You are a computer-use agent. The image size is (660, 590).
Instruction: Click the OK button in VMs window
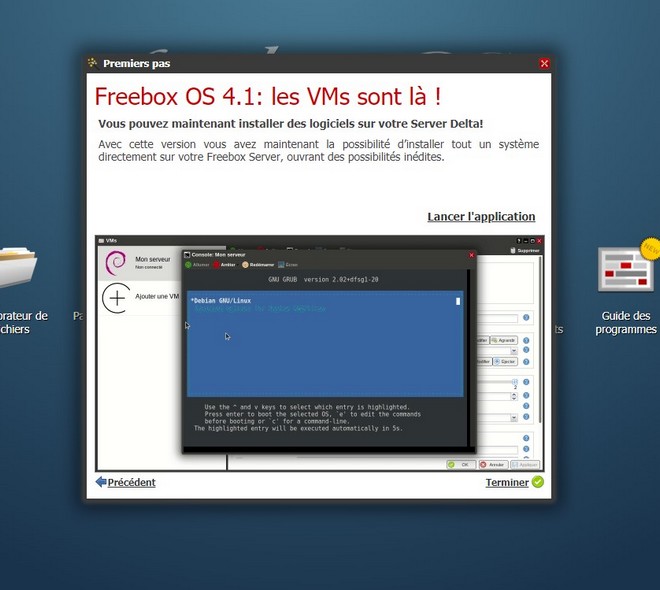coord(460,465)
